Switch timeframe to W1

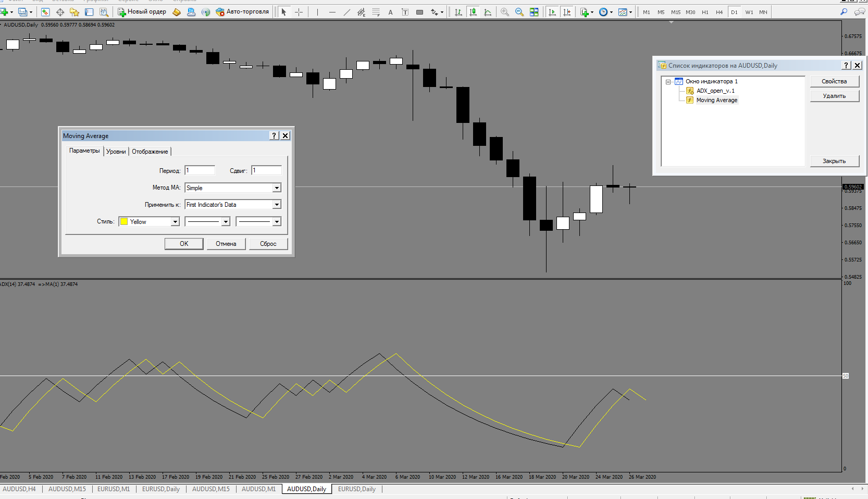(x=749, y=12)
